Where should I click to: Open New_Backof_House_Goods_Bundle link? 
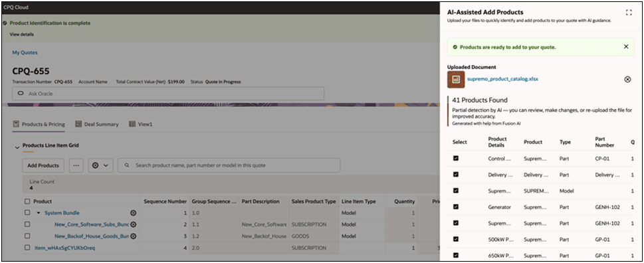point(92,236)
